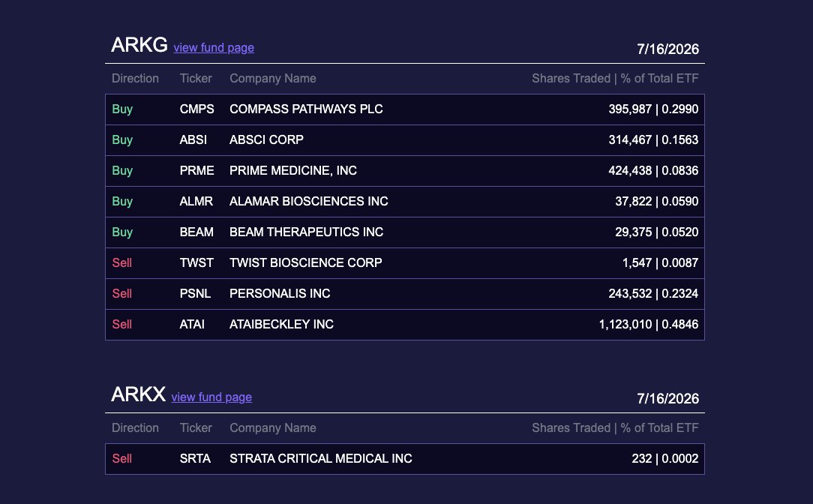Image resolution: width=813 pixels, height=504 pixels.
Task: Click ARKX Shares Traded | % of Total ETF header
Action: pyautogui.click(x=615, y=427)
